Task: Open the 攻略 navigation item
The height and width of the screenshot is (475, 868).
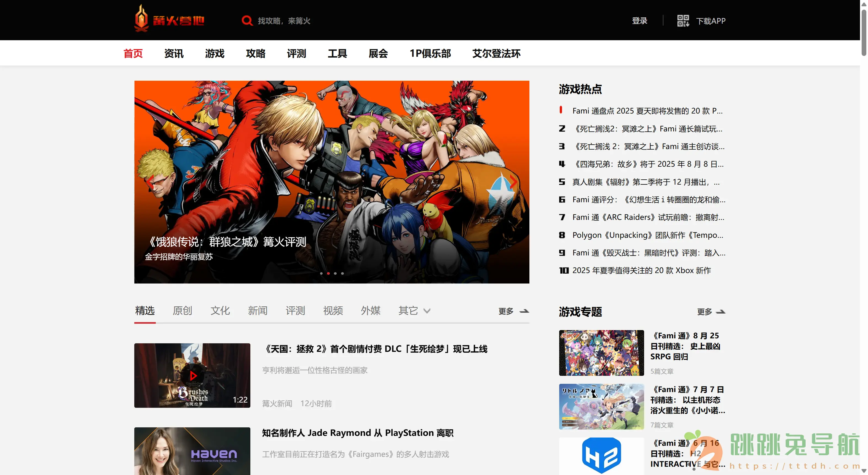Action: (256, 53)
